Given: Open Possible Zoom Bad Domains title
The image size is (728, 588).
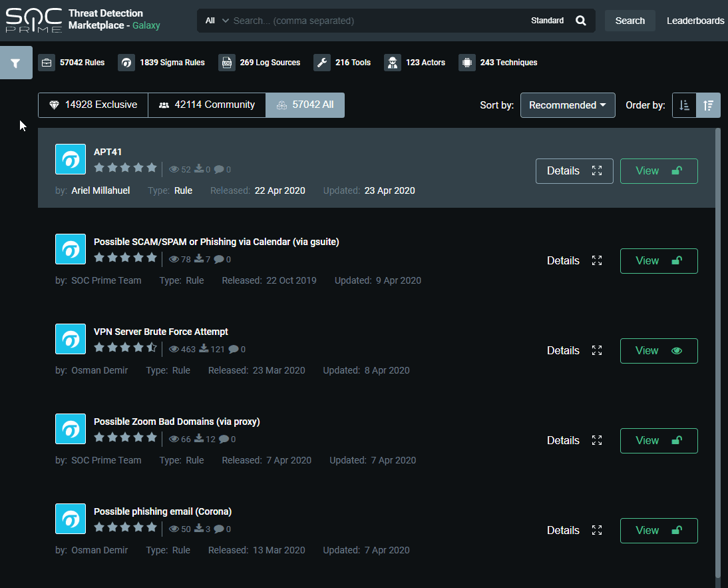Looking at the screenshot, I should (176, 422).
